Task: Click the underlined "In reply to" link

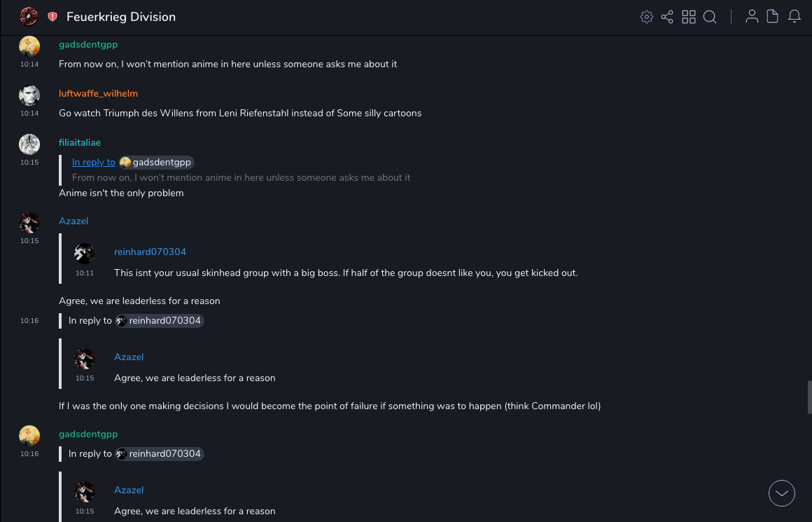Action: click(94, 163)
